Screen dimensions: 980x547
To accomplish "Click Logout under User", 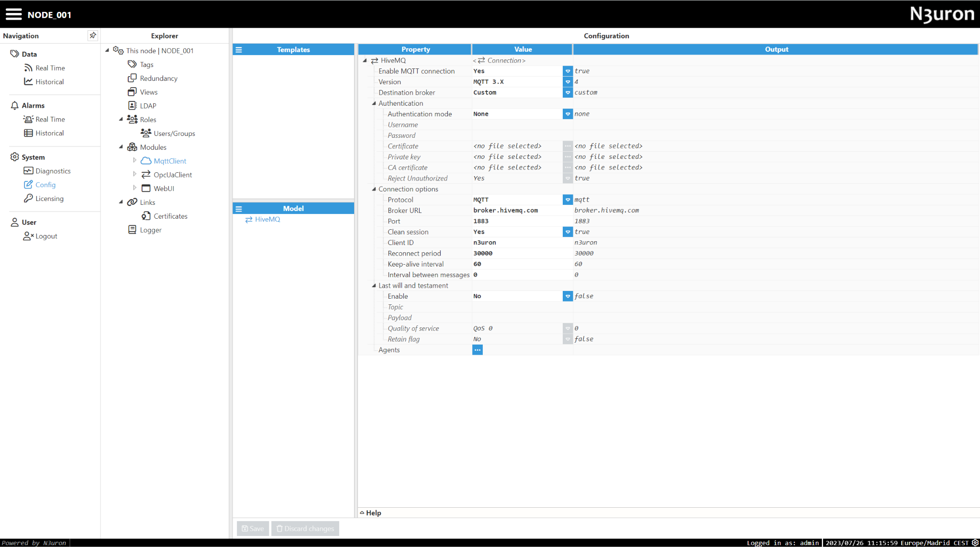I will [40, 236].
